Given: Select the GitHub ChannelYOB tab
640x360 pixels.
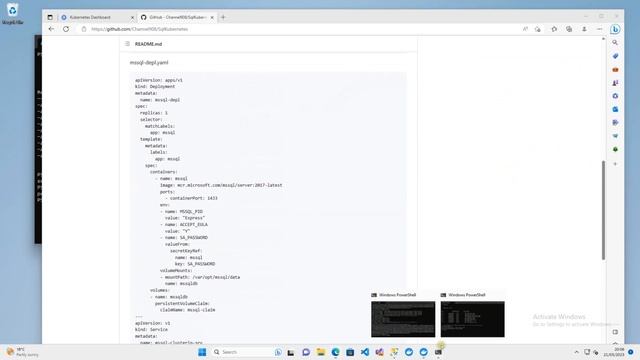Looking at the screenshot, I should coord(177,17).
